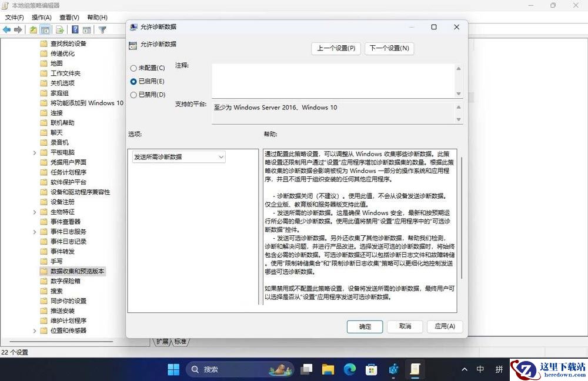Click the Forward arrow in the toolbar
Viewport: 588px width, 381px height.
pyautogui.click(x=18, y=29)
